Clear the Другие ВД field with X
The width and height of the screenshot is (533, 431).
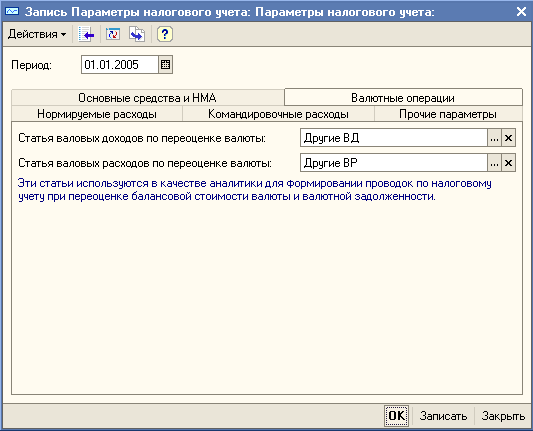[508, 138]
